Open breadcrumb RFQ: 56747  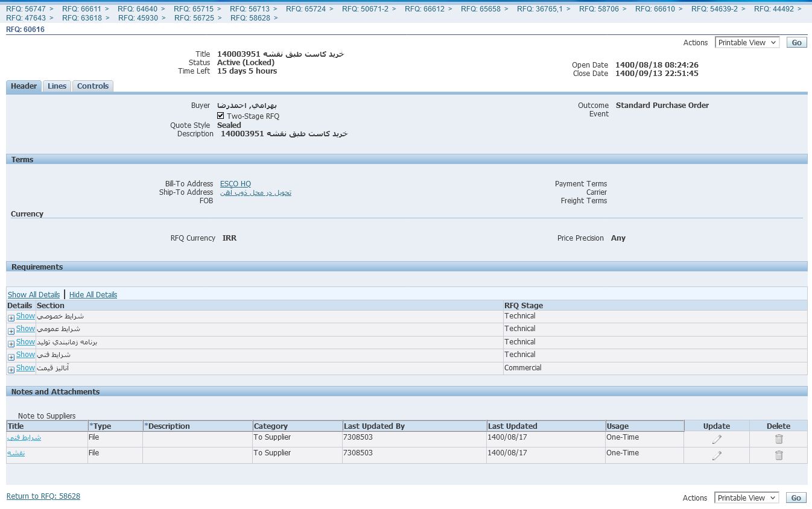point(27,9)
